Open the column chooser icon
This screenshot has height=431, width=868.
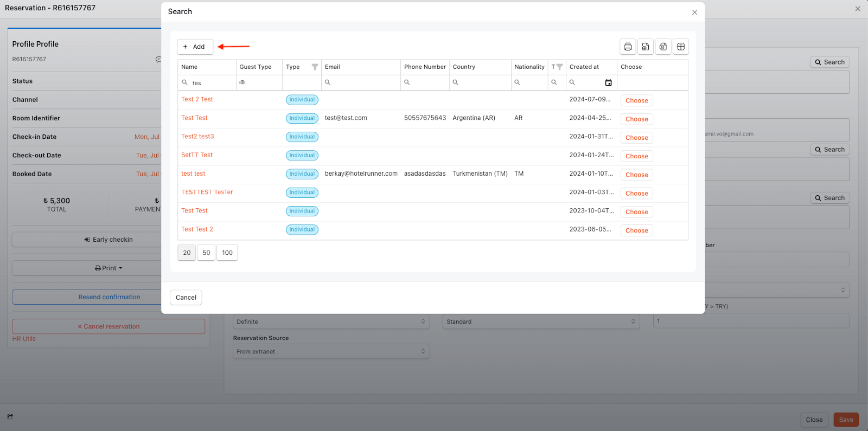tap(681, 47)
